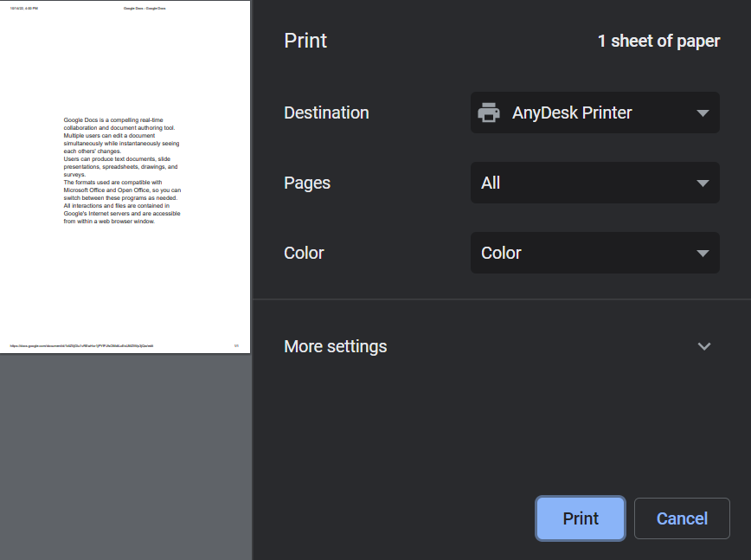The image size is (751, 560).
Task: Open the Pages dropdown showing All
Action: point(595,183)
